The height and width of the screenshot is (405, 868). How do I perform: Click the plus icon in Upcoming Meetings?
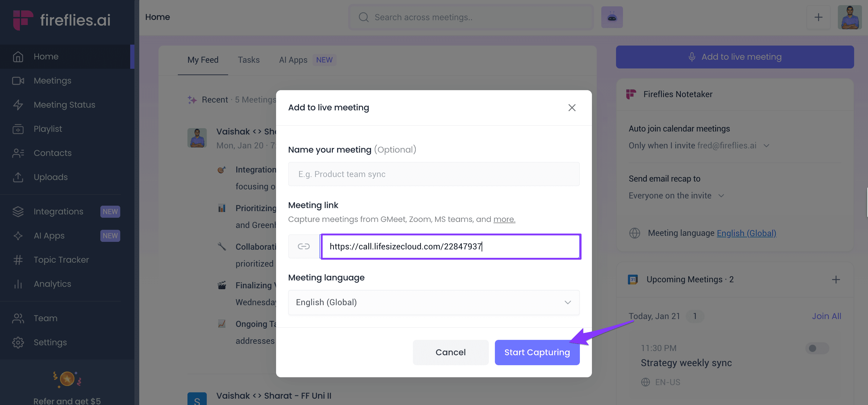836,279
